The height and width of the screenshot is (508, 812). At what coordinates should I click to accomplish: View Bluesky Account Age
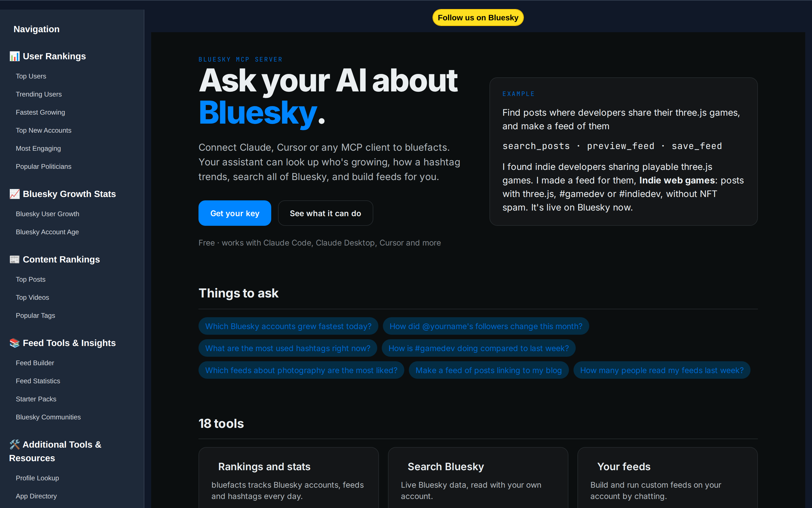pos(47,232)
